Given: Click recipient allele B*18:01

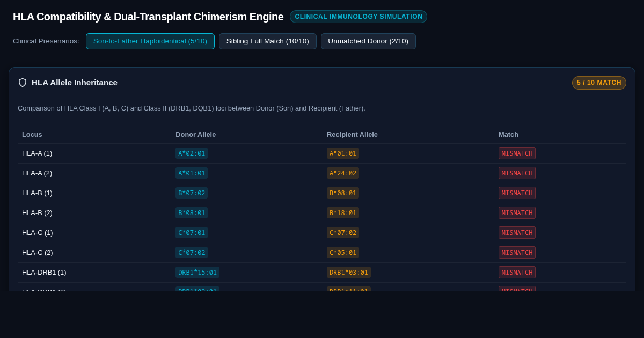Looking at the screenshot, I should (x=343, y=213).
